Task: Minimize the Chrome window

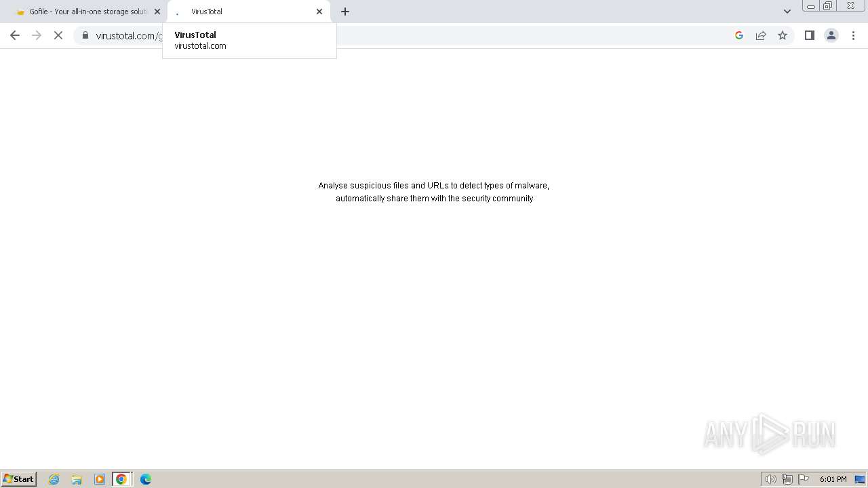Action: [x=811, y=5]
